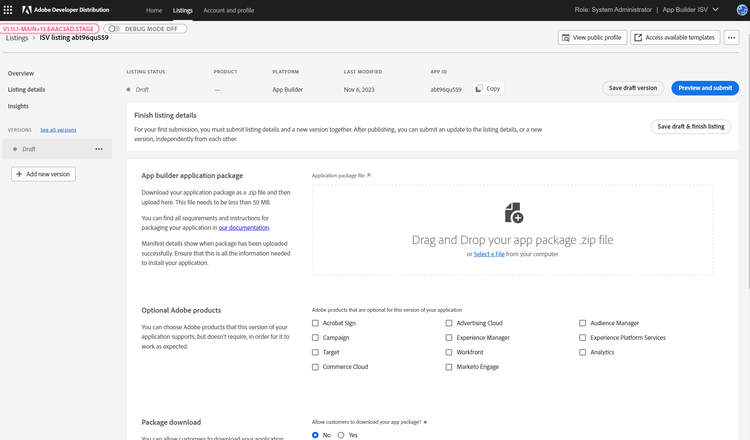The width and height of the screenshot is (750, 440).
Task: Click the Adobe logo icon
Action: point(26,10)
